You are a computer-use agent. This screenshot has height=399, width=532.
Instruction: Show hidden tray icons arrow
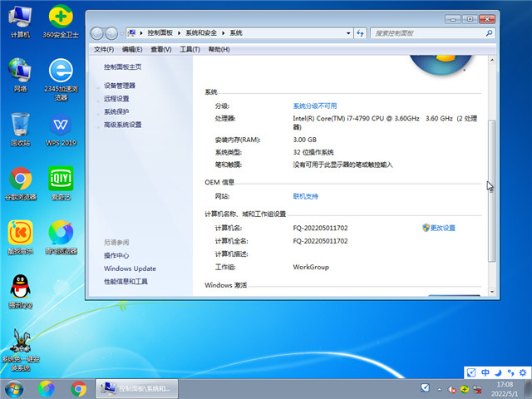tap(440, 390)
